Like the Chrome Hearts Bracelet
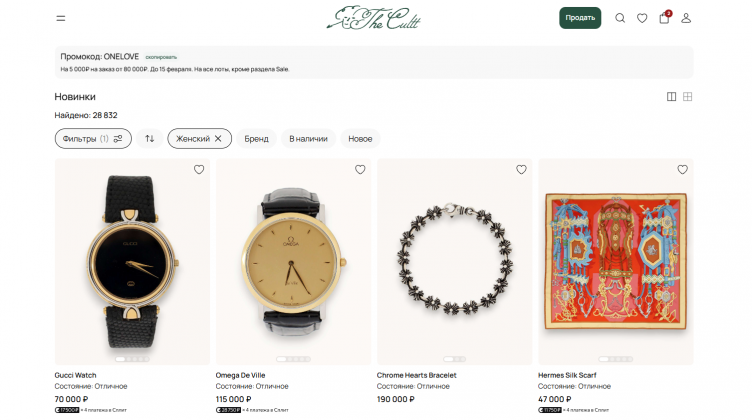 (521, 170)
